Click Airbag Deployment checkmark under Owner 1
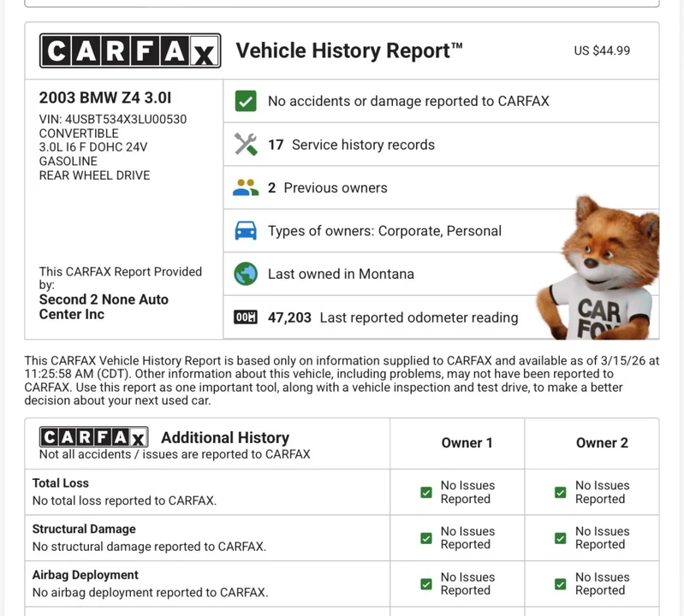 point(426,583)
